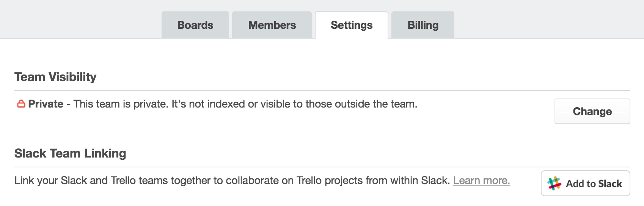644x206 pixels.
Task: Click the 'Add to Slack' text label
Action: [594, 184]
